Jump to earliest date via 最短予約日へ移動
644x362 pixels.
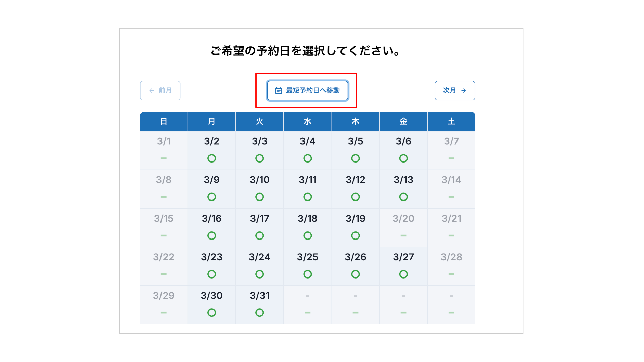click(x=307, y=91)
